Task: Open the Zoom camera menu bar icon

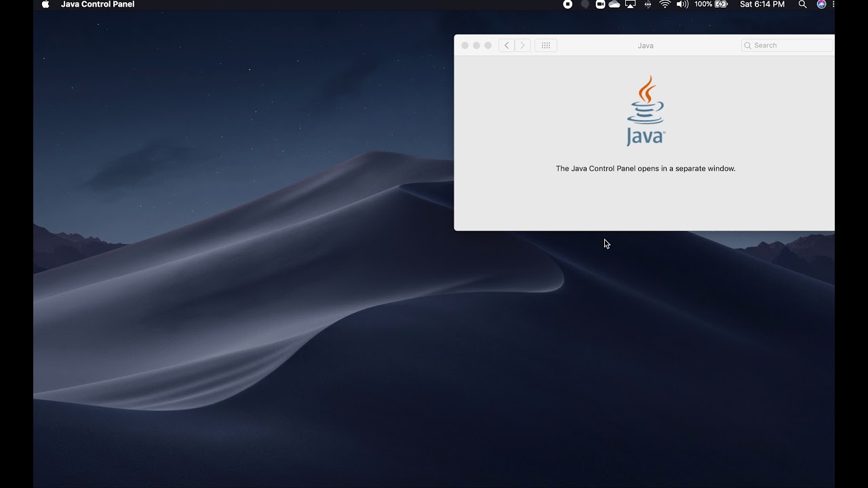Action: 600,4
